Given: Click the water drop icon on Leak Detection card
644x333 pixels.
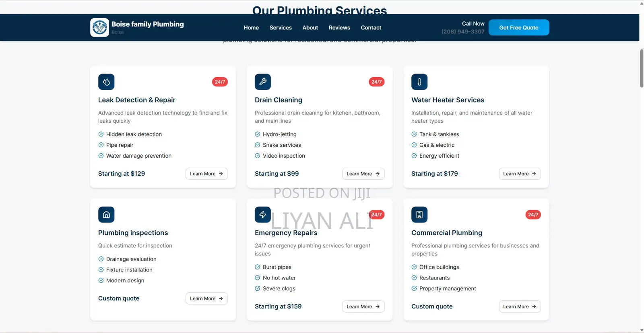Looking at the screenshot, I should [x=106, y=82].
